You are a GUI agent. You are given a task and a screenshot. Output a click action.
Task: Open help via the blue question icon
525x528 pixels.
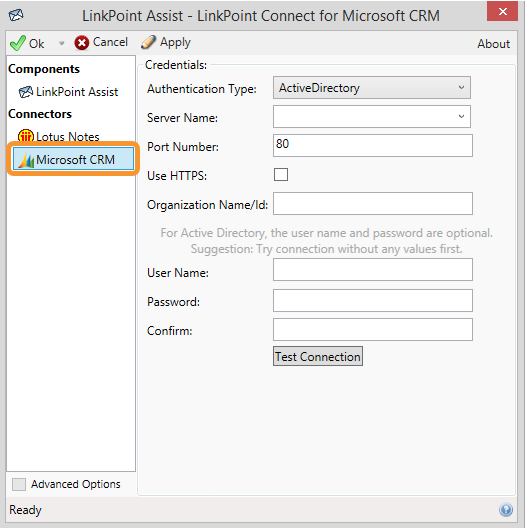pos(506,509)
